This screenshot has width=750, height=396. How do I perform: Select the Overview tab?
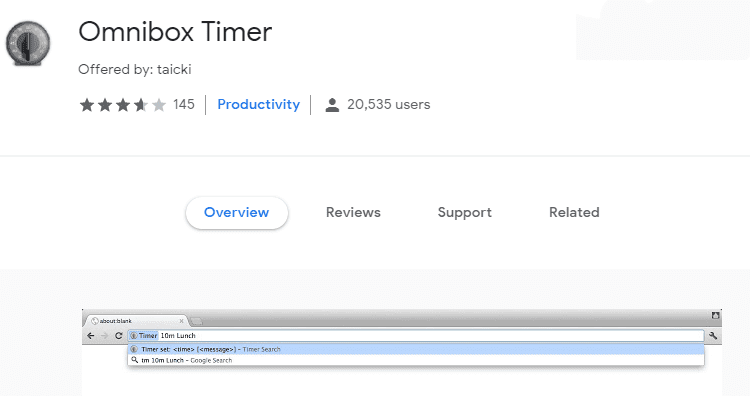[x=237, y=212]
